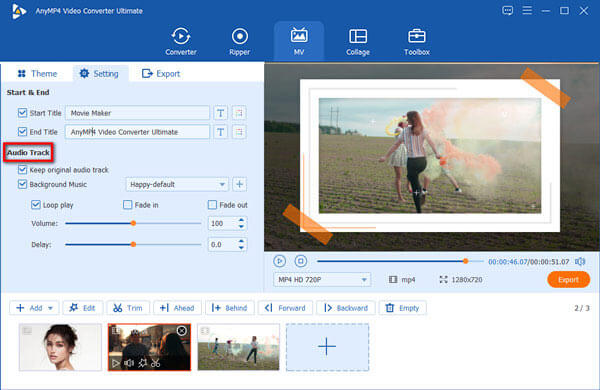Mute audio on selected clip thumbnail

[x=129, y=363]
